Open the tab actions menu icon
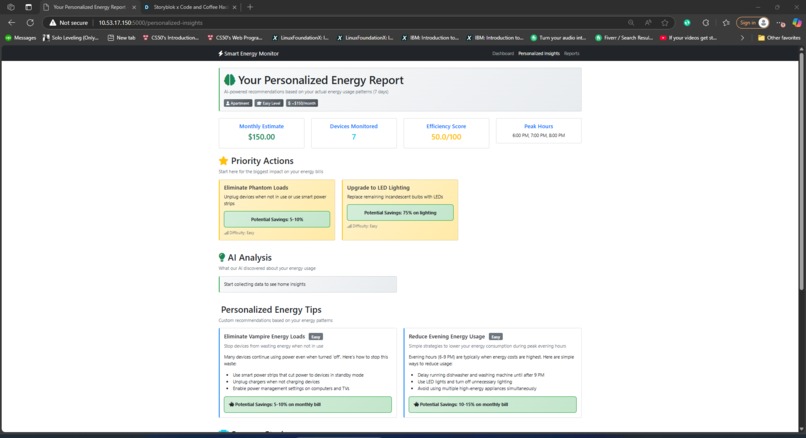Viewport: 806px width, 438px height. pyautogui.click(x=28, y=7)
